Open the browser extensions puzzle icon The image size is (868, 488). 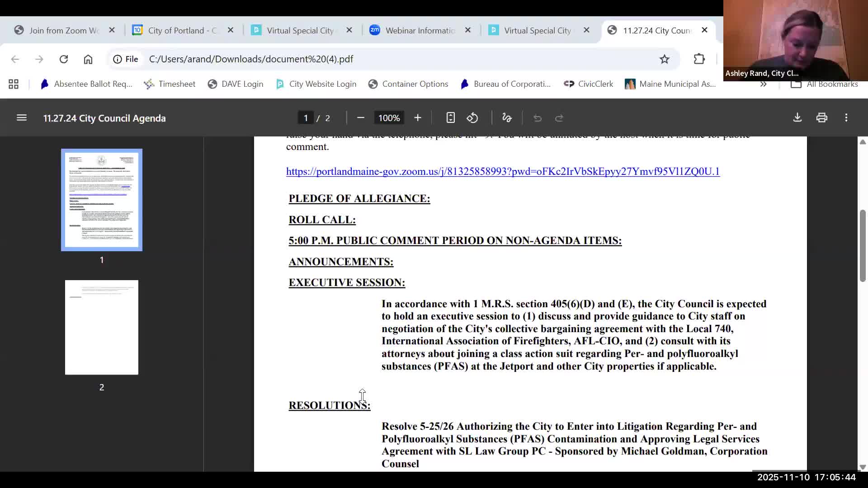pos(699,59)
